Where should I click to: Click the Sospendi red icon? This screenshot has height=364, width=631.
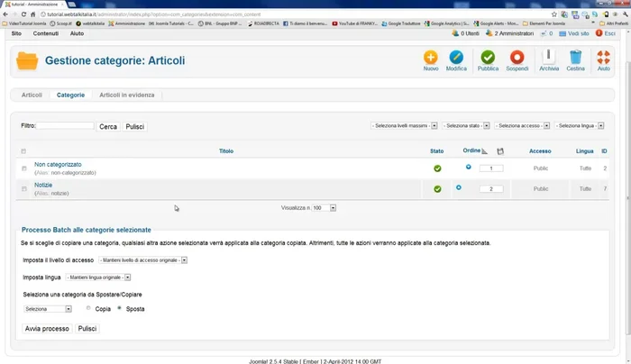click(517, 58)
